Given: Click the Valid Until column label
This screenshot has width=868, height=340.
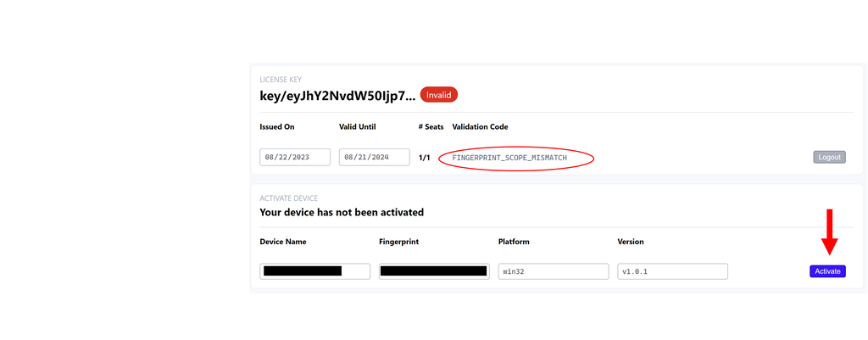Looking at the screenshot, I should click(x=358, y=127).
